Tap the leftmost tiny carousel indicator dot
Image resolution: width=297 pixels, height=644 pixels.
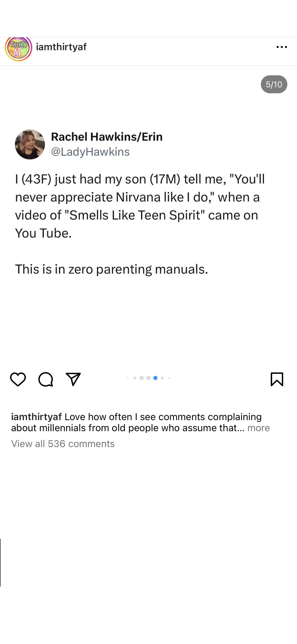point(128,378)
